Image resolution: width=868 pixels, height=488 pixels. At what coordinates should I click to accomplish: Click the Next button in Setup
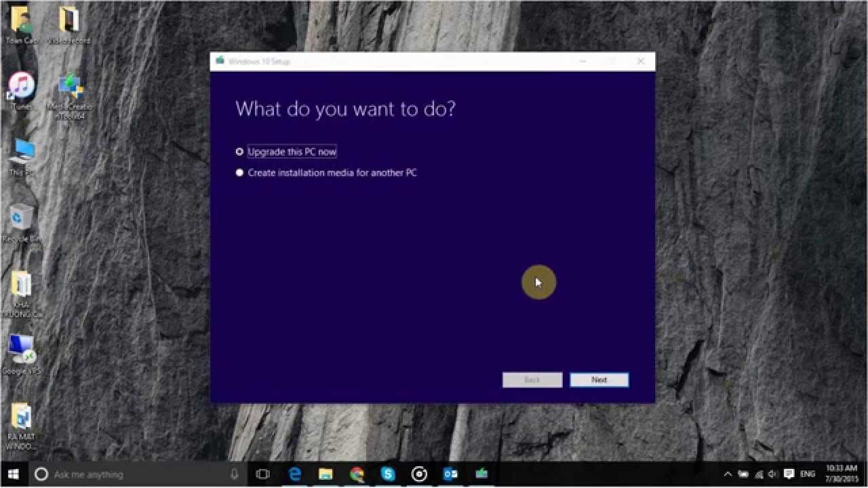point(599,380)
